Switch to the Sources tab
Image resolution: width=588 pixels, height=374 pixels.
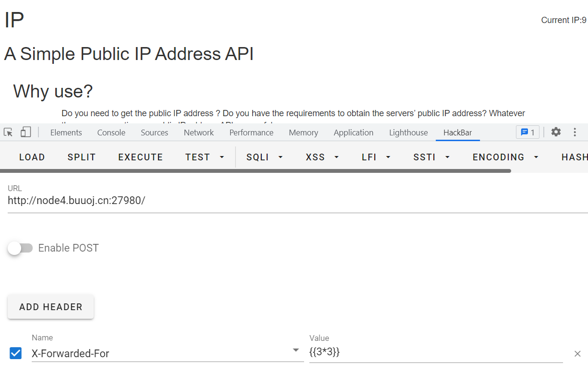click(x=154, y=133)
